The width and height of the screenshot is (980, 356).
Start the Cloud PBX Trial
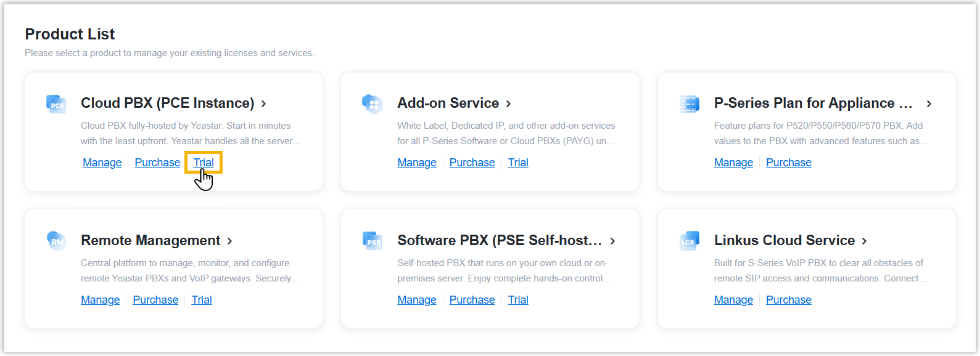204,163
